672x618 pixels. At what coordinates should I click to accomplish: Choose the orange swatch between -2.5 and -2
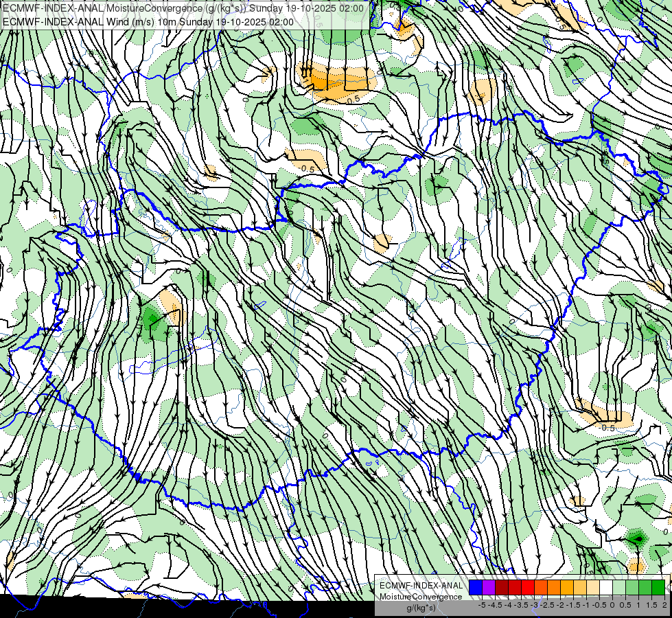[554, 588]
